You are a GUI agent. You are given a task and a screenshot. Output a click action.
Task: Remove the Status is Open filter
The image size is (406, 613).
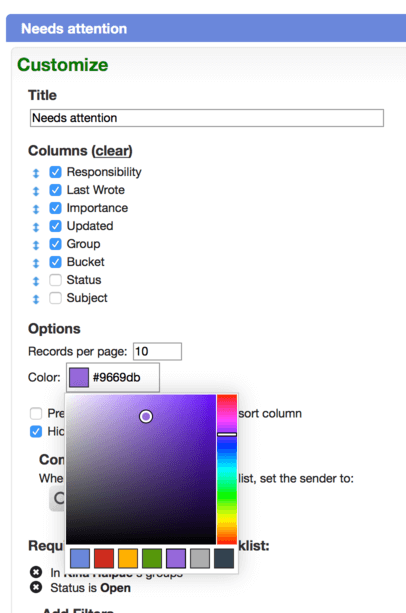[36, 587]
